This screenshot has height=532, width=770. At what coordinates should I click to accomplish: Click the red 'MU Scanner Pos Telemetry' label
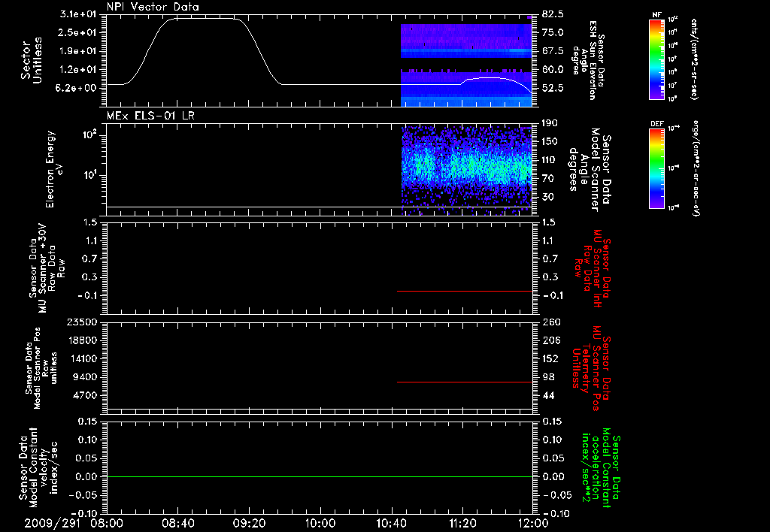tap(591, 368)
